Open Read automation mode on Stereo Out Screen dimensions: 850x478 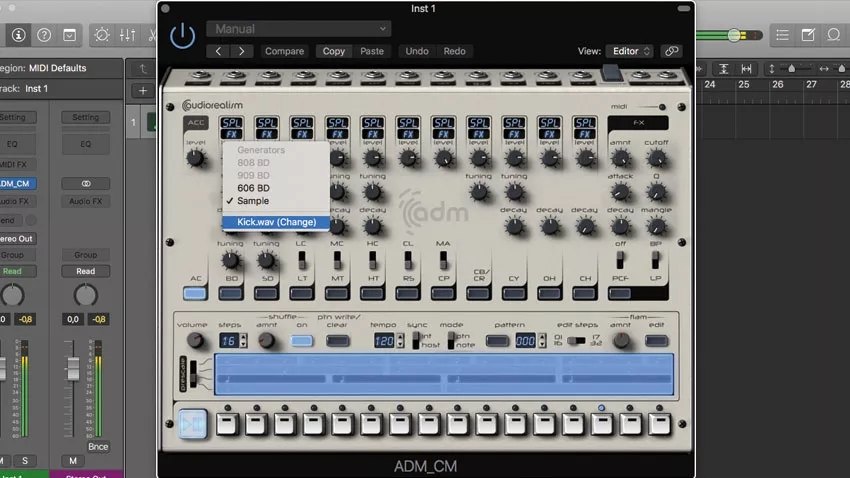pyautogui.click(x=86, y=271)
